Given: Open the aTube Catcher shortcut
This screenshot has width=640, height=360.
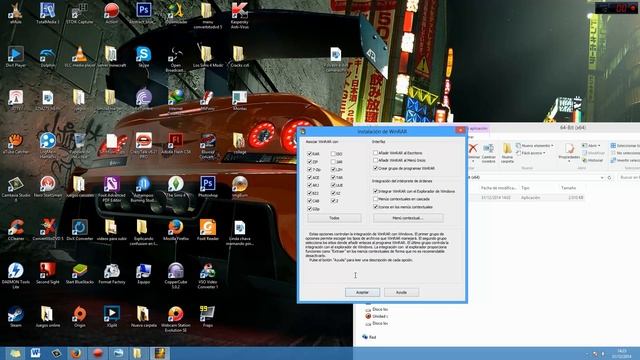Looking at the screenshot, I should 16,143.
